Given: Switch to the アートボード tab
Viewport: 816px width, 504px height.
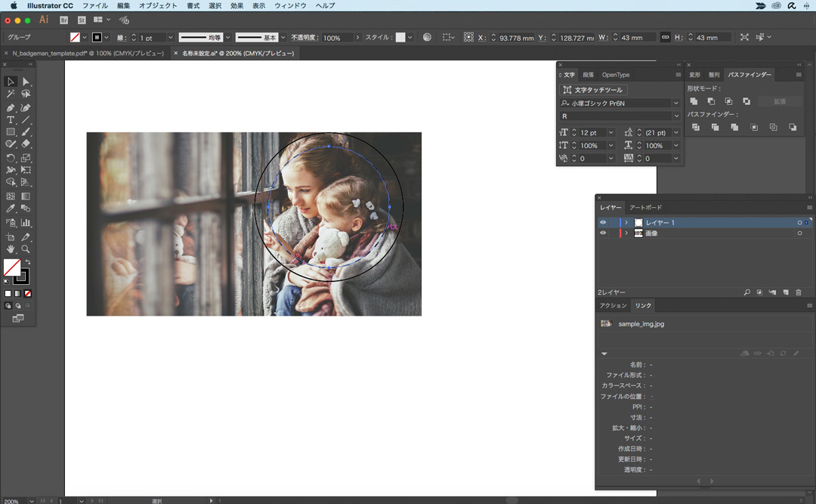Looking at the screenshot, I should [x=645, y=207].
